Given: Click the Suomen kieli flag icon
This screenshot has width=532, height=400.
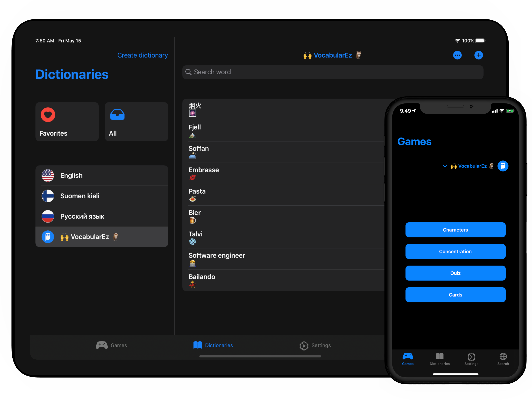Looking at the screenshot, I should coord(47,196).
